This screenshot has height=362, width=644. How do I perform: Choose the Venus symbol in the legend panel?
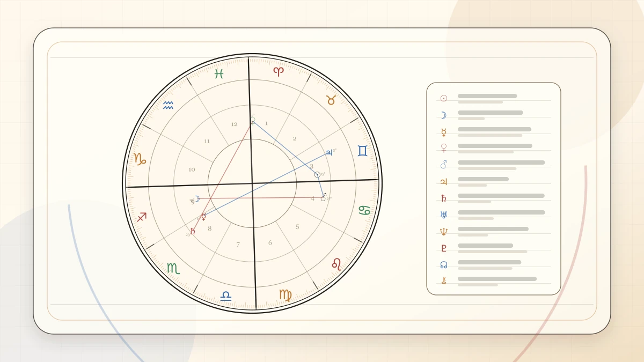coord(444,149)
